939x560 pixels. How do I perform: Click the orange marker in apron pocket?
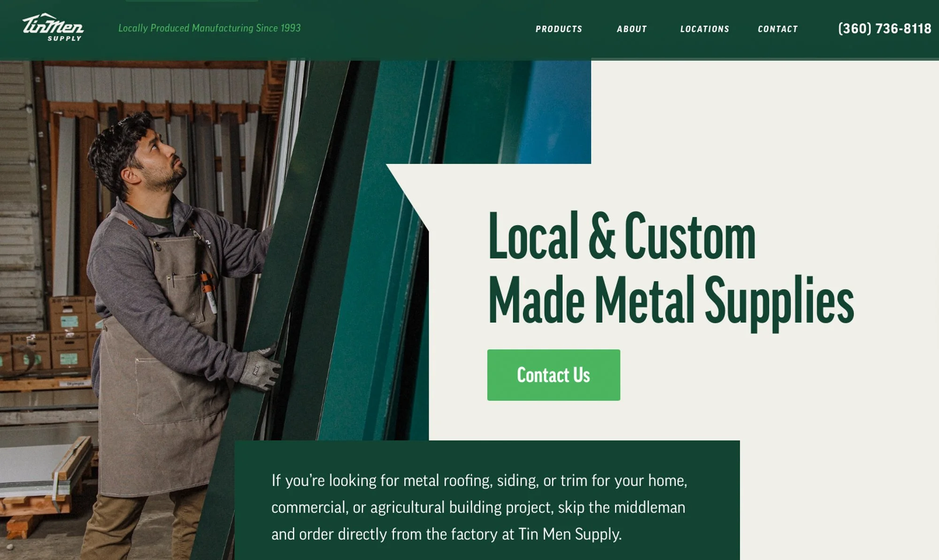tap(208, 292)
